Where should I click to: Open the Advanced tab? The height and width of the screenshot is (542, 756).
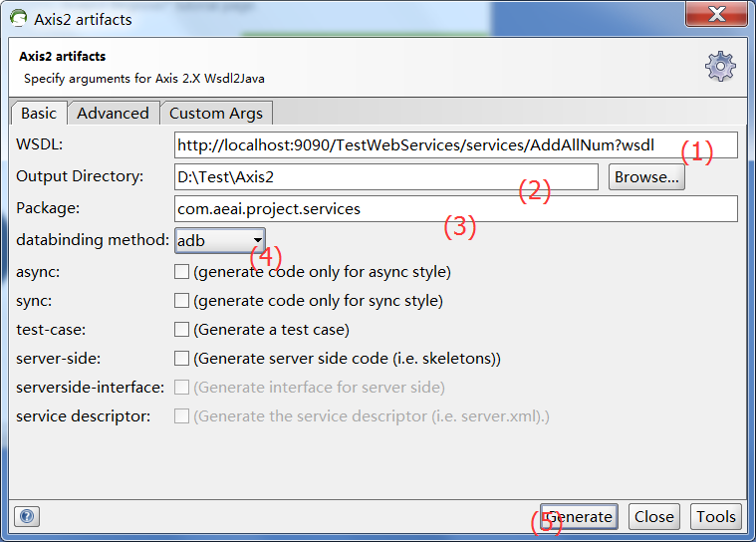114,113
